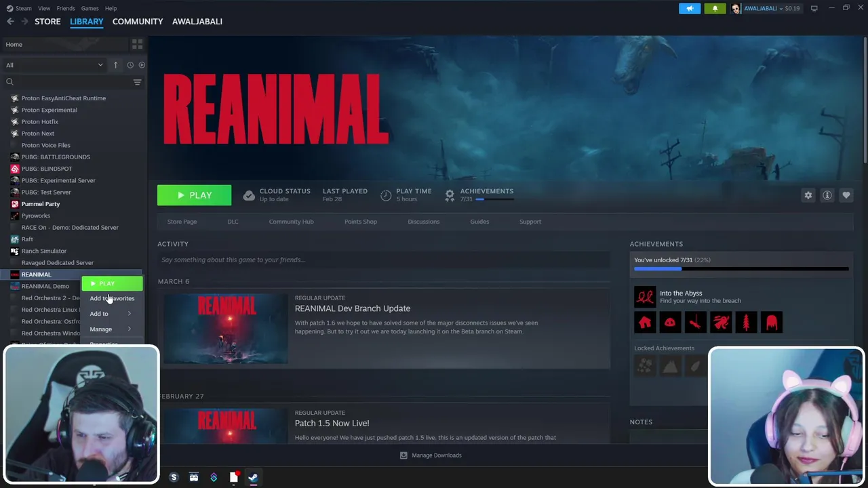Screen dimensions: 868x488
Task: Open the Guides link
Action: point(479,222)
